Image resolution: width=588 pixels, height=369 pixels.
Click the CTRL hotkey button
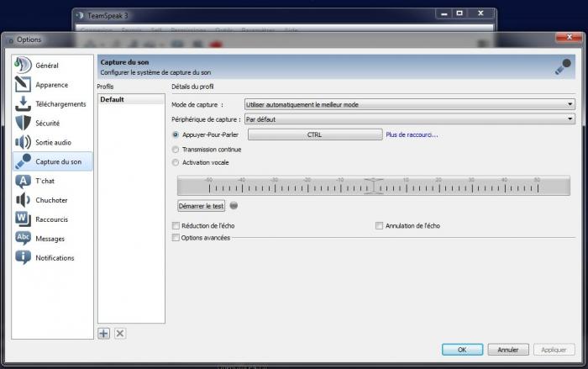coord(315,134)
